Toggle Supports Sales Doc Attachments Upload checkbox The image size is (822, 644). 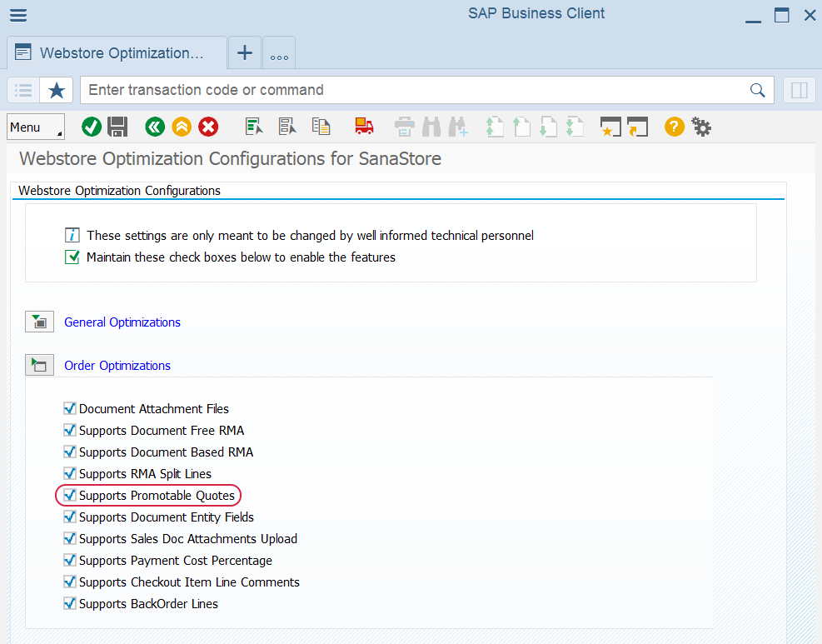(70, 538)
